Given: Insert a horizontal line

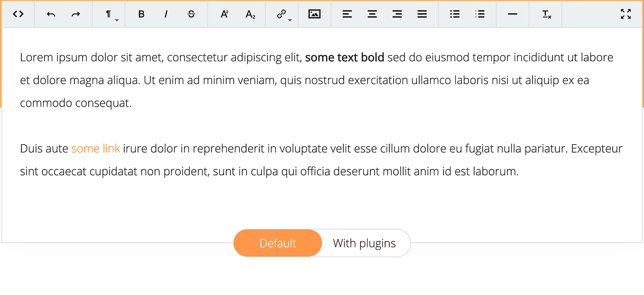Looking at the screenshot, I should [x=512, y=14].
